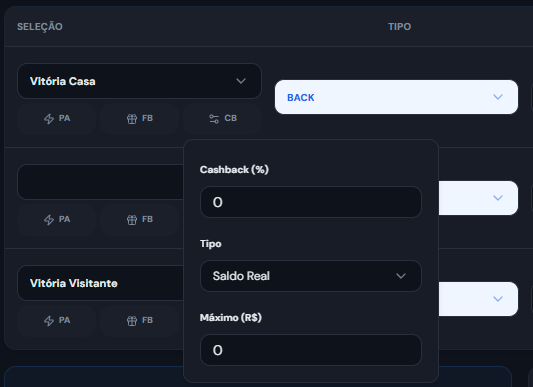Open the Vitória Casa selection dropdown
This screenshot has width=533, height=387.
tap(139, 81)
